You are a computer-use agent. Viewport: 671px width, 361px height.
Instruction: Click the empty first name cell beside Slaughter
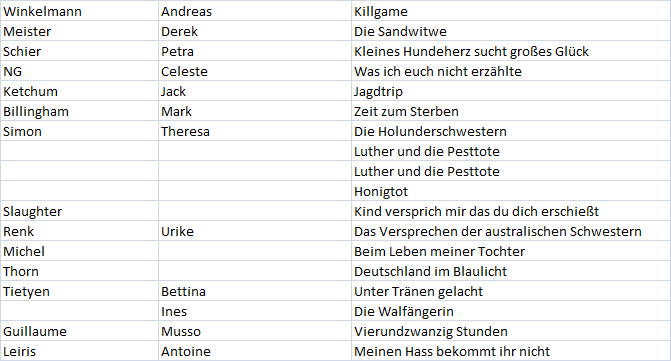coord(255,211)
